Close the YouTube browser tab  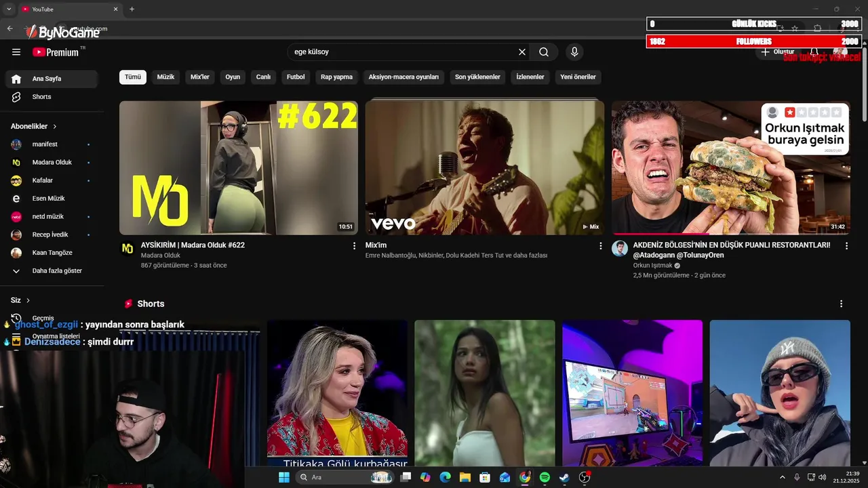[115, 9]
